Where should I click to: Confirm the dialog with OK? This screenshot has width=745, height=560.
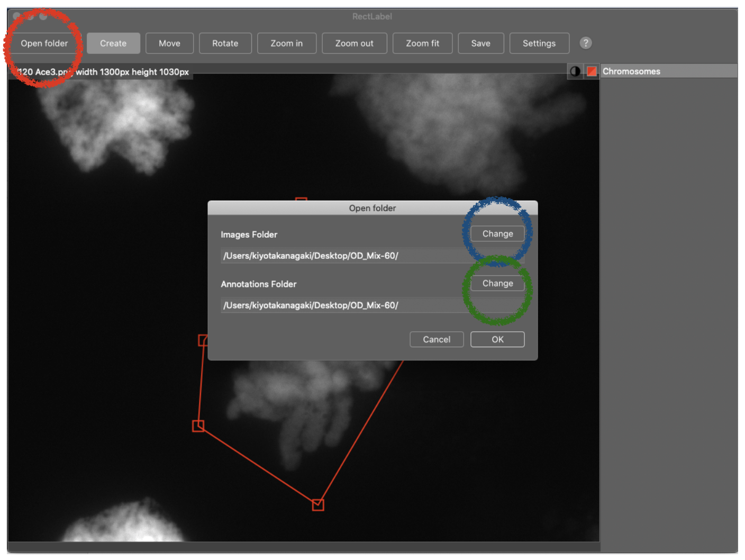point(497,340)
